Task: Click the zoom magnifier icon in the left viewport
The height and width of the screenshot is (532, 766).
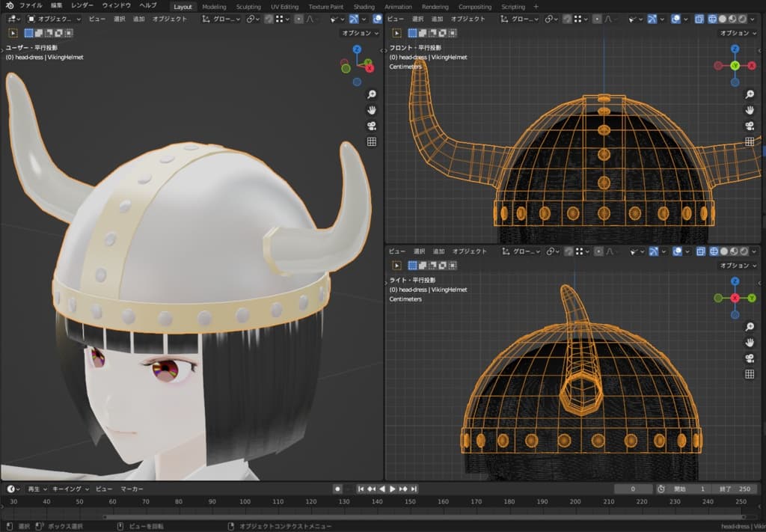Action: [371, 94]
